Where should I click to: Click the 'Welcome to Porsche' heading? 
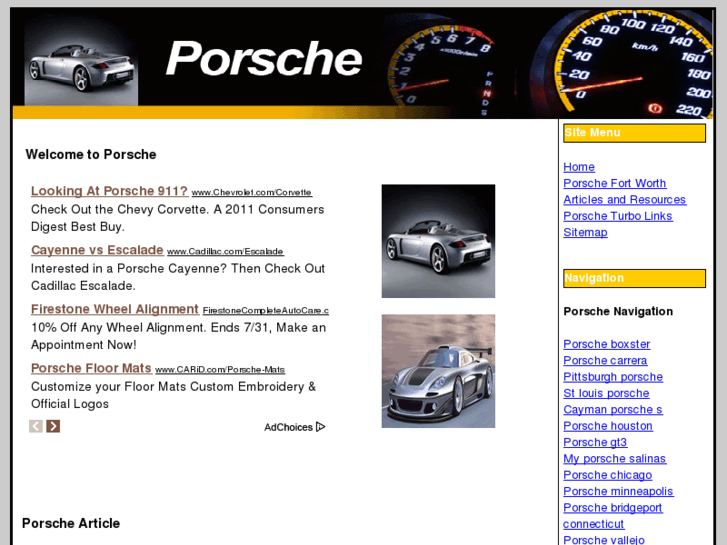91,154
